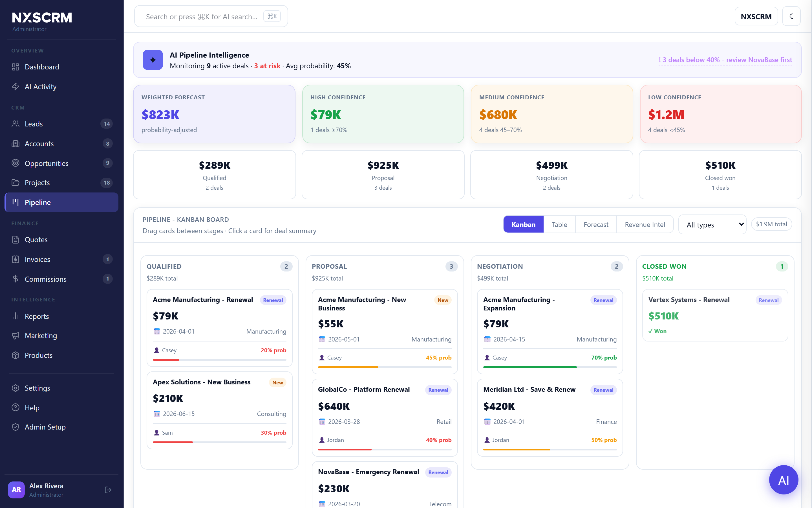The height and width of the screenshot is (508, 812).
Task: Open the Low Confidence $1.2M card
Action: point(721,114)
